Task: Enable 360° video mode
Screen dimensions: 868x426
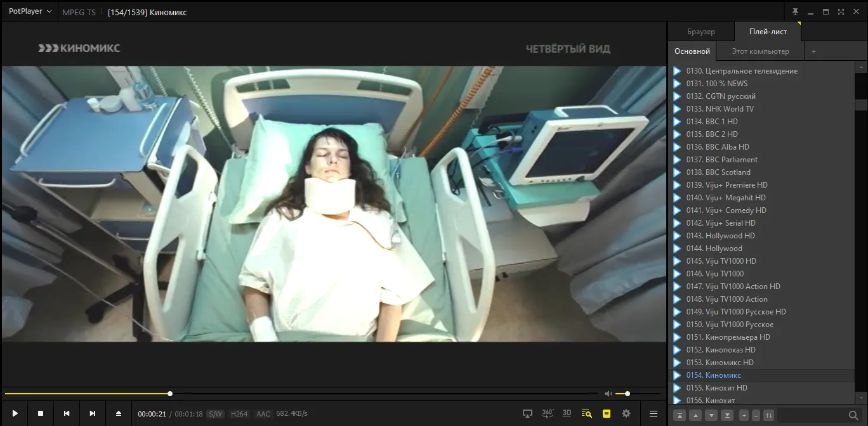Action: click(548, 413)
